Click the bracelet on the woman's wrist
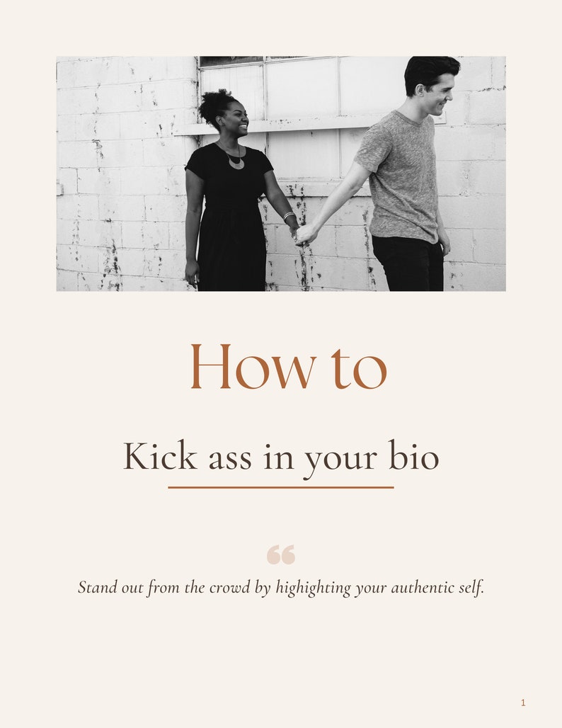The width and height of the screenshot is (562, 728). (289, 216)
